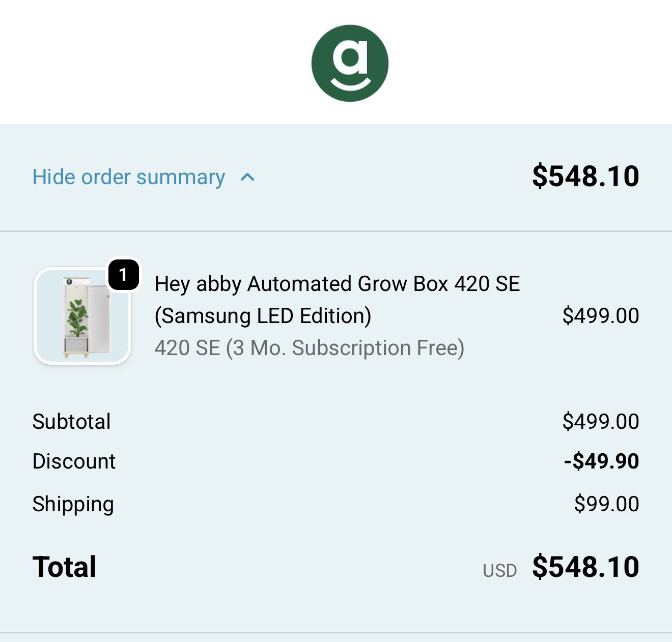Image resolution: width=672 pixels, height=642 pixels.
Task: Select the Hey abby Automated Grow Box title
Action: click(x=337, y=284)
